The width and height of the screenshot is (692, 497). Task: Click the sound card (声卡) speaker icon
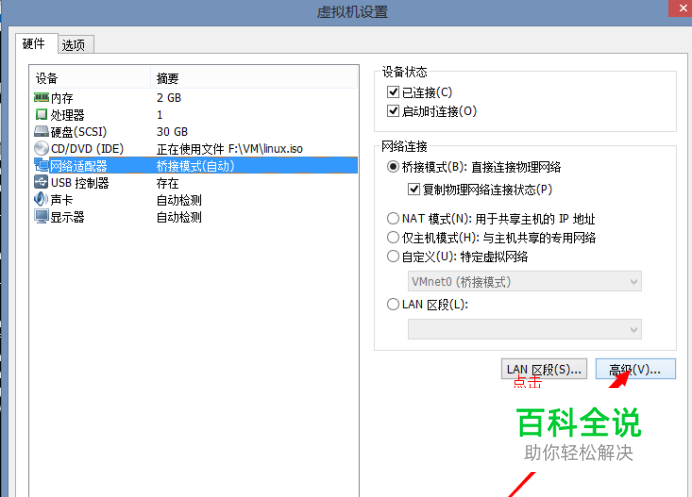(x=41, y=199)
